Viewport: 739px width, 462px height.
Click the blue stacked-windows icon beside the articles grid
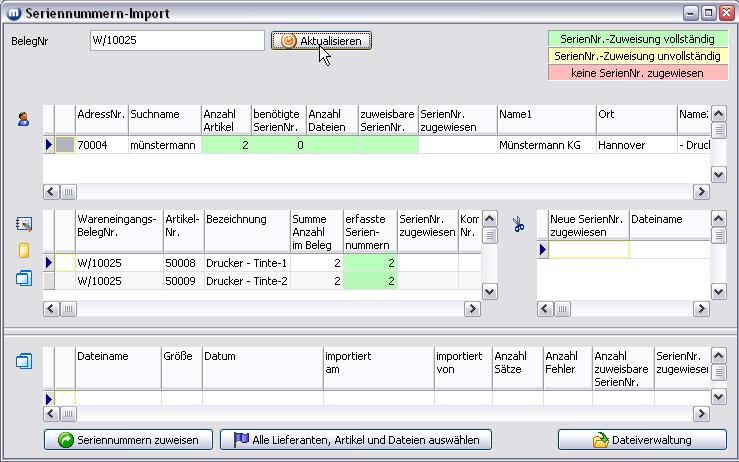click(x=24, y=279)
